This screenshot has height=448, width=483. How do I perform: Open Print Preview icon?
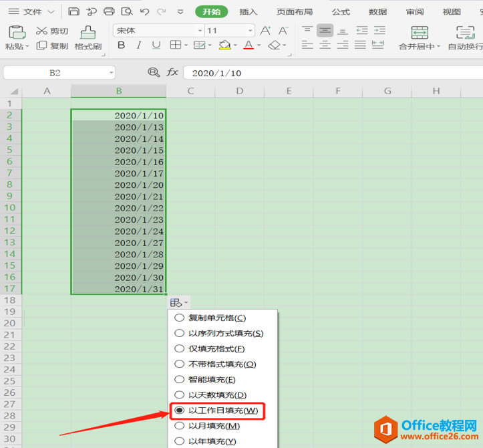tap(127, 12)
